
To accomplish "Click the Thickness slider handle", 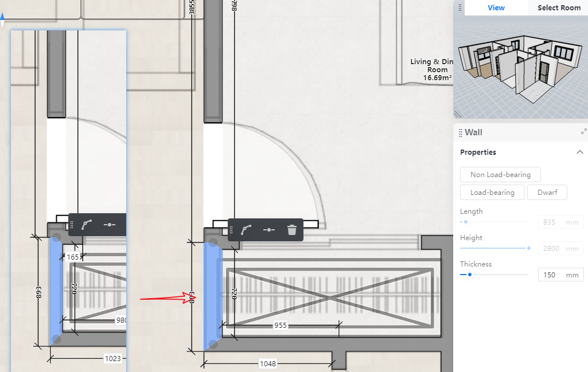I will tap(470, 275).
